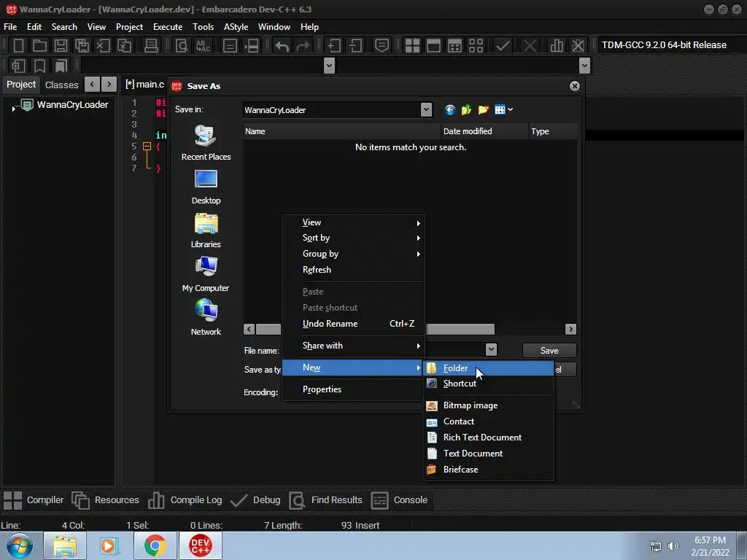Choose Folder in the New submenu
747x560 pixels.
(488, 368)
